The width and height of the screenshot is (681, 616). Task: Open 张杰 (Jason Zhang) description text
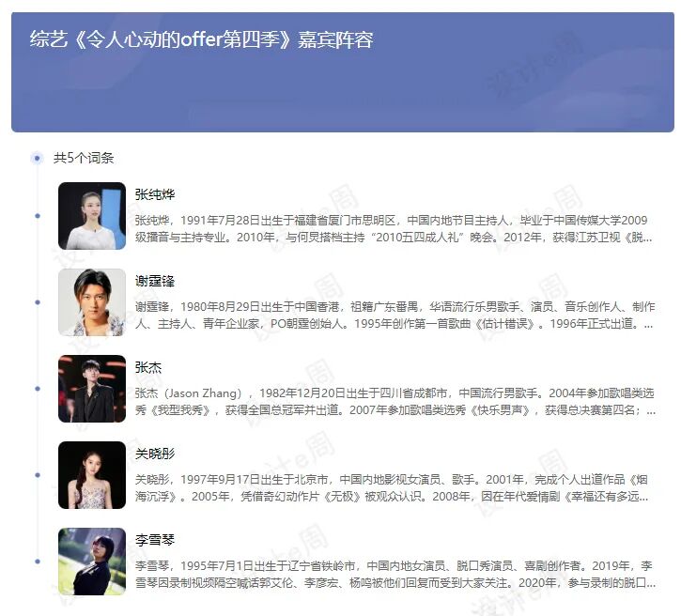click(395, 402)
